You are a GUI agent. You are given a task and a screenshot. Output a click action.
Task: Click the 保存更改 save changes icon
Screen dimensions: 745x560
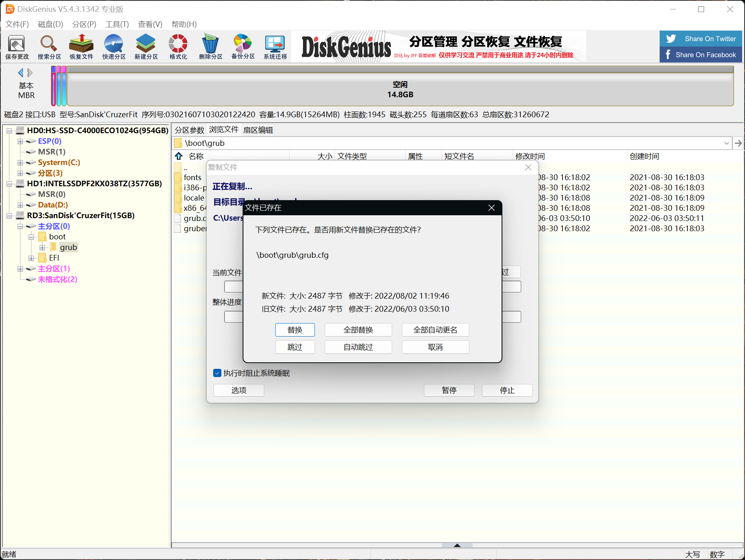17,47
